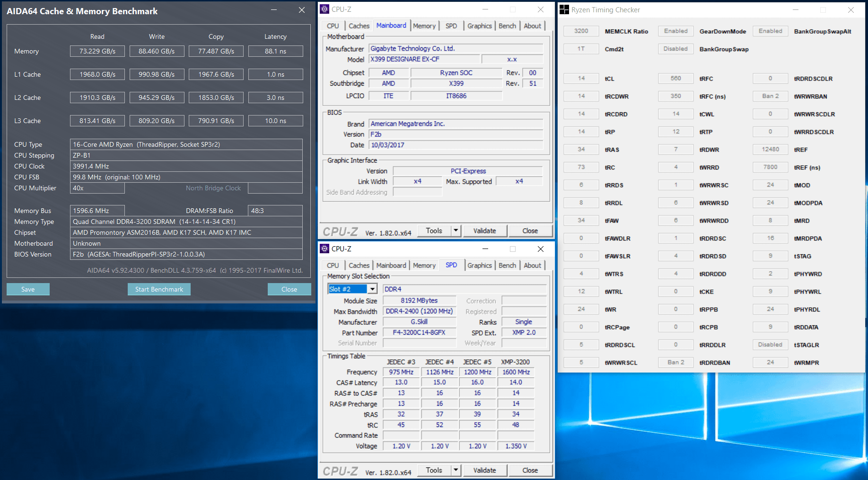
Task: Open Tools dropdown arrow in top CPU-Z window
Action: 456,231
